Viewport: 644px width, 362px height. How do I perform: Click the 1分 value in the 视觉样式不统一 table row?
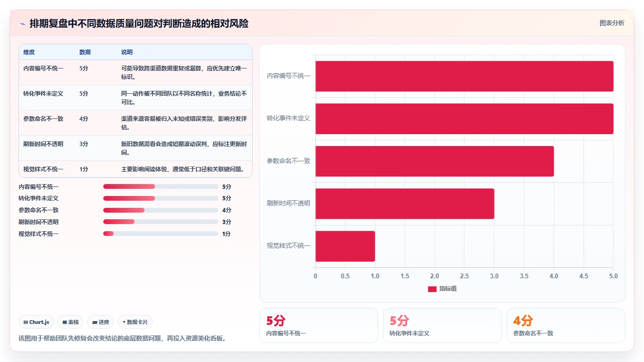coord(84,169)
